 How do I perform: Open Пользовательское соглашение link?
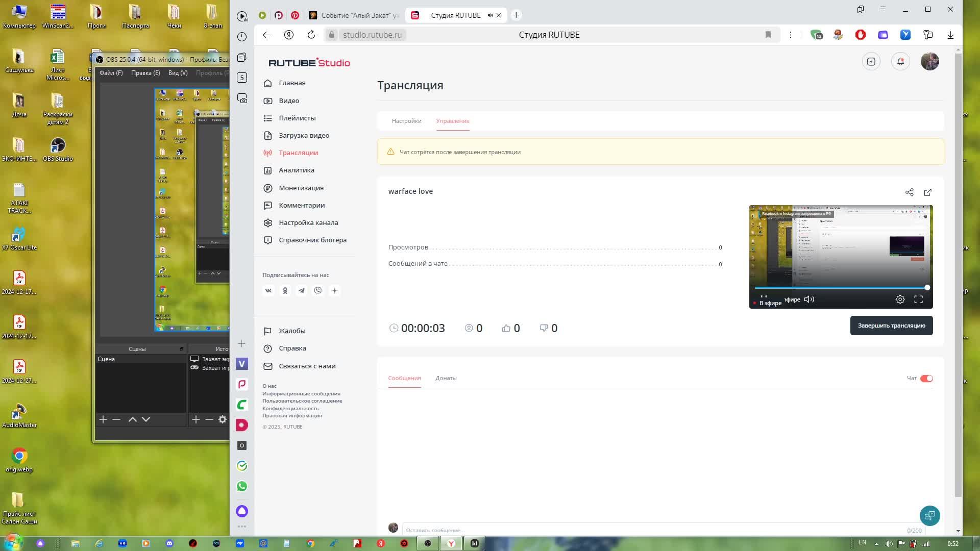(x=302, y=401)
